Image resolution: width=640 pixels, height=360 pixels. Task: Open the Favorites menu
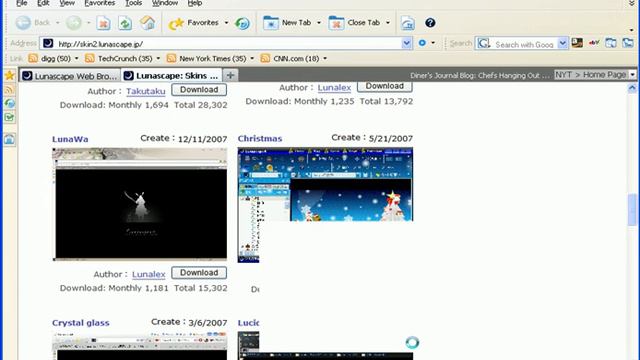tap(100, 3)
